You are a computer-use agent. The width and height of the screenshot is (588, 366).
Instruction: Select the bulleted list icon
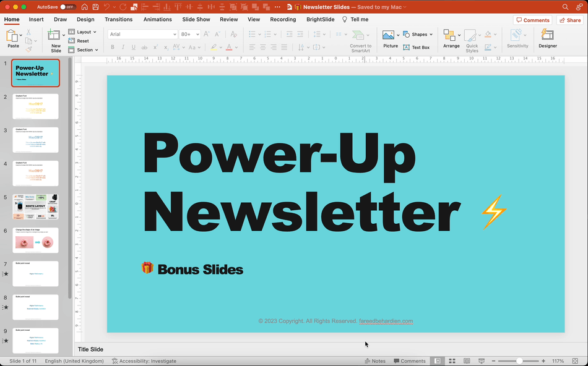point(251,34)
